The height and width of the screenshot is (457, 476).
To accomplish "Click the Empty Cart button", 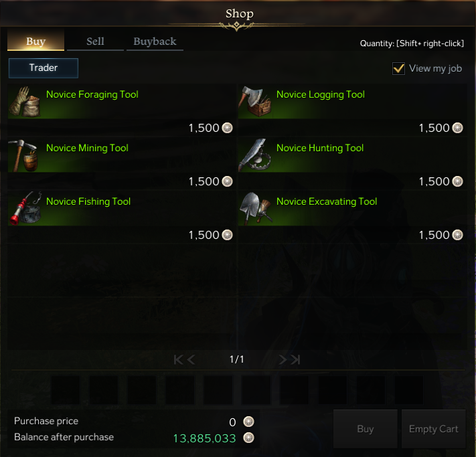I will pyautogui.click(x=434, y=429).
